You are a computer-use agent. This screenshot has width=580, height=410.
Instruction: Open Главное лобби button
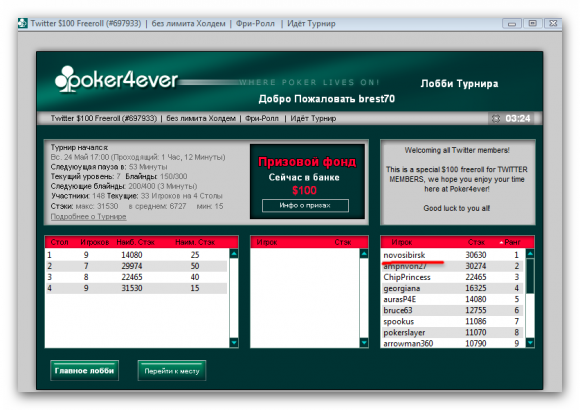[84, 370]
